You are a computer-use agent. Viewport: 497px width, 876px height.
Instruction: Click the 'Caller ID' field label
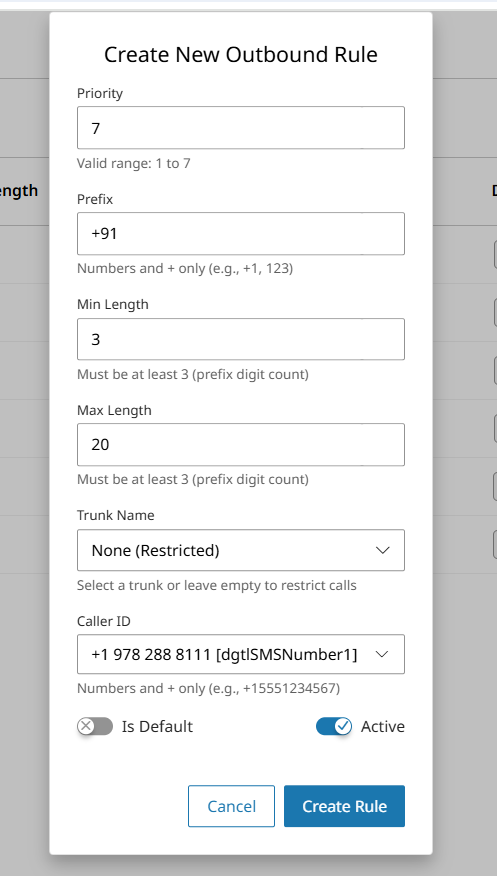click(x=104, y=621)
